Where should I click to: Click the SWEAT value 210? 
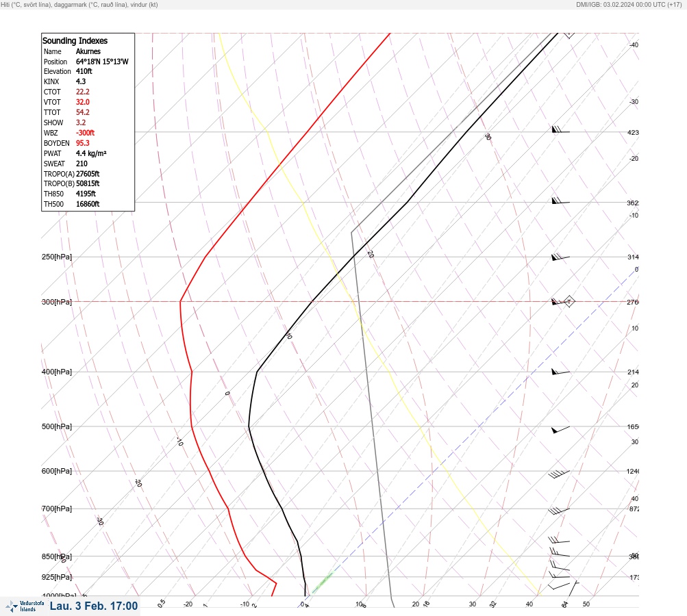[x=82, y=164]
